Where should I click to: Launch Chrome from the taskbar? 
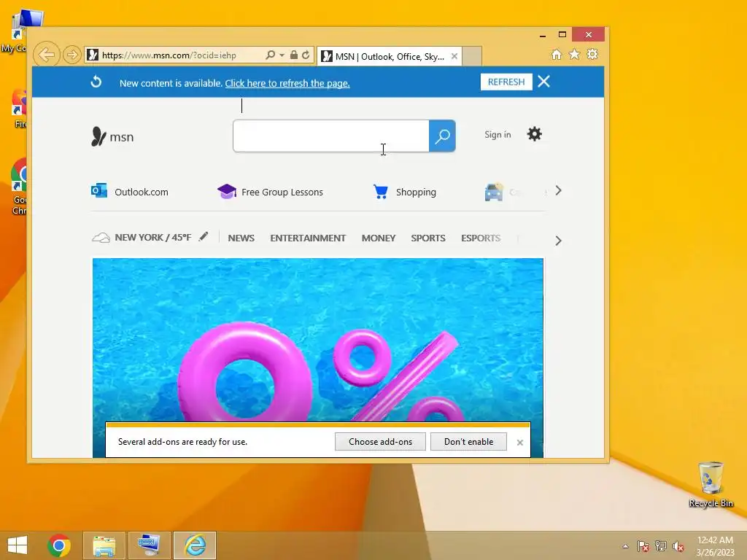tap(59, 545)
